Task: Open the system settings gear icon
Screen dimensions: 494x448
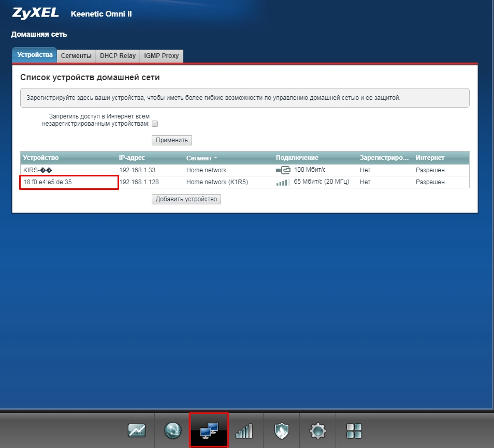Action: click(x=317, y=430)
